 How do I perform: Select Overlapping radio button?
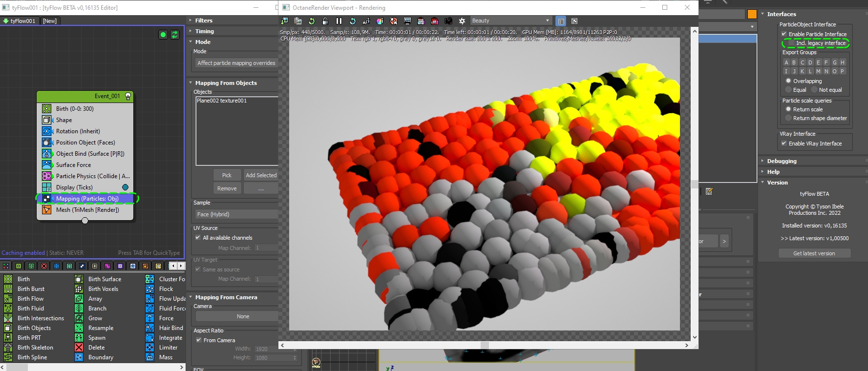point(788,81)
